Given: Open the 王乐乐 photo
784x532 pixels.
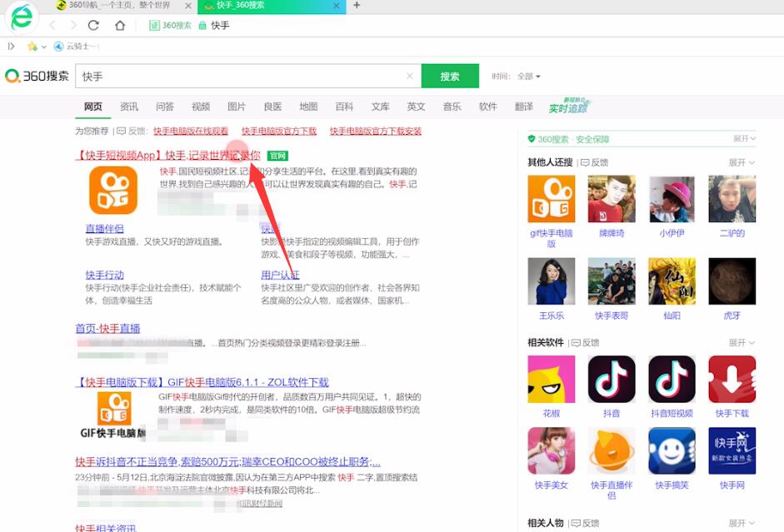Looking at the screenshot, I should pos(552,281).
